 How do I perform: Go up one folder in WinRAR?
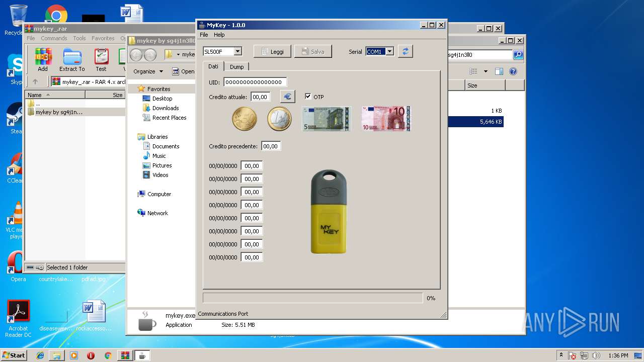tap(35, 81)
